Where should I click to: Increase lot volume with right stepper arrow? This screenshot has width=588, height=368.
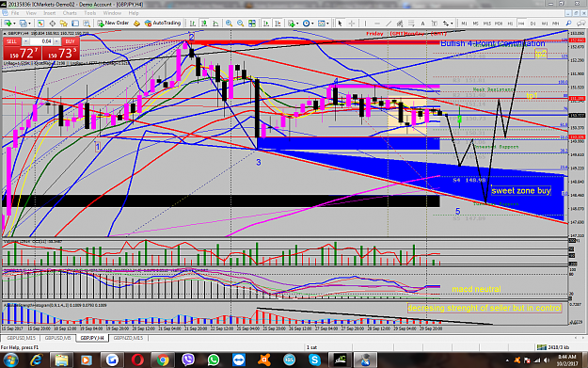point(56,41)
